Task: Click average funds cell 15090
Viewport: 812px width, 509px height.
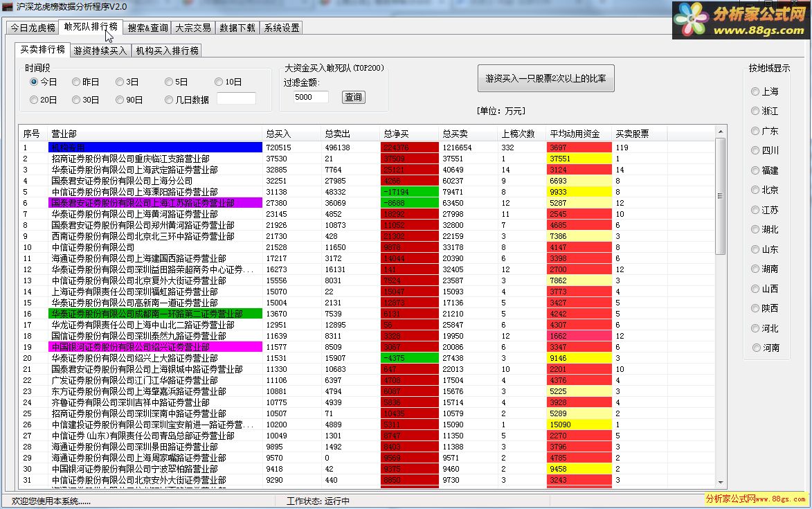Action: [x=579, y=425]
